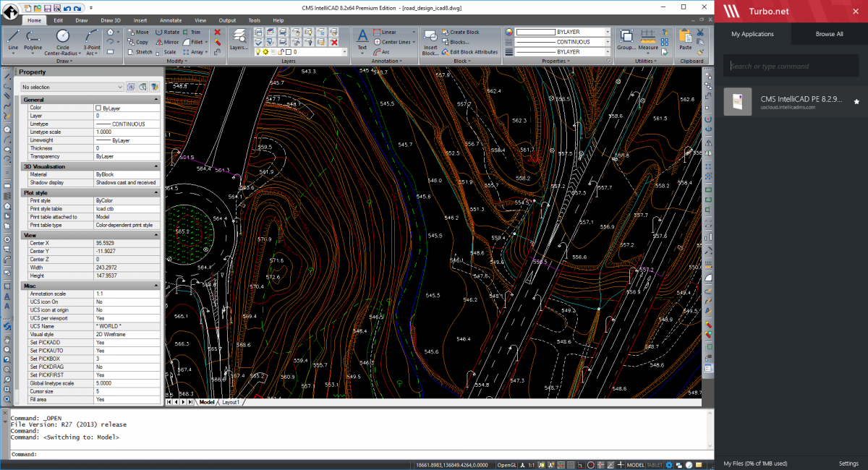This screenshot has height=470, width=868.
Task: Toggle the grid display in status bar
Action: point(571,464)
